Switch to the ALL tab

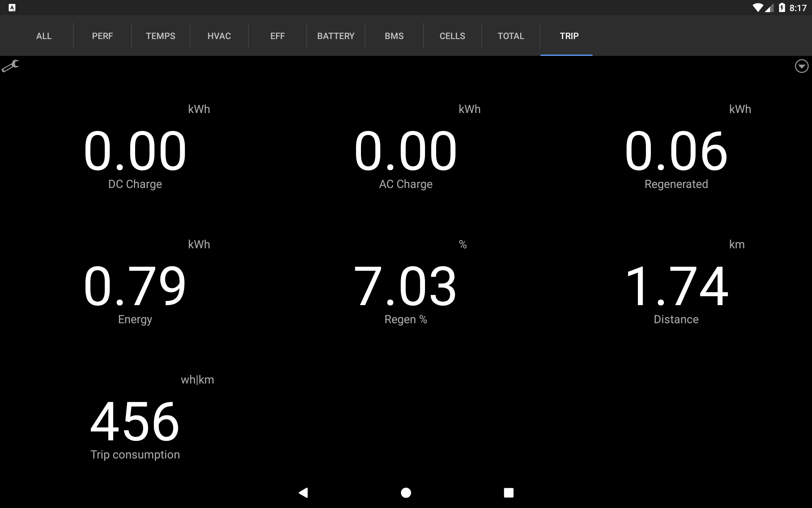click(44, 36)
